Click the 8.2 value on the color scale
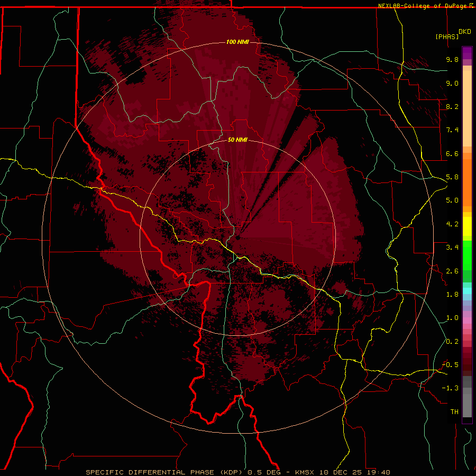 (x=452, y=106)
